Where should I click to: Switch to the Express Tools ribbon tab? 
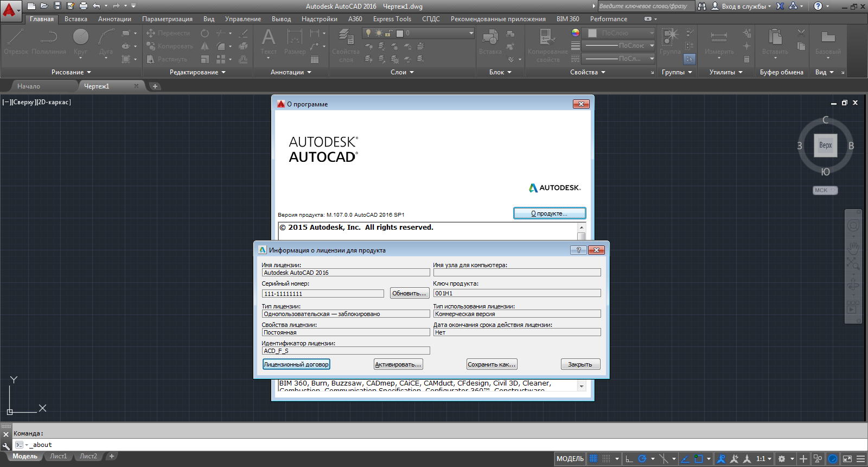click(392, 19)
